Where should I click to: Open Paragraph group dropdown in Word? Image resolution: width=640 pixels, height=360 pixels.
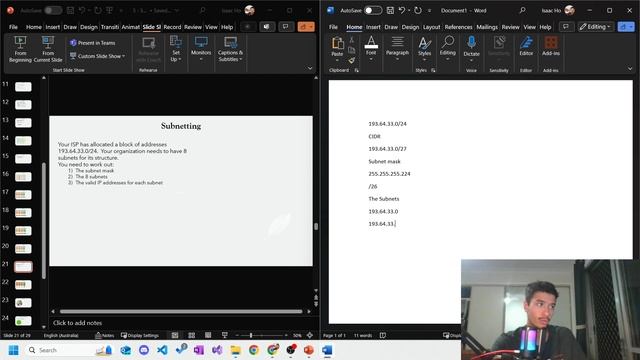[x=397, y=49]
